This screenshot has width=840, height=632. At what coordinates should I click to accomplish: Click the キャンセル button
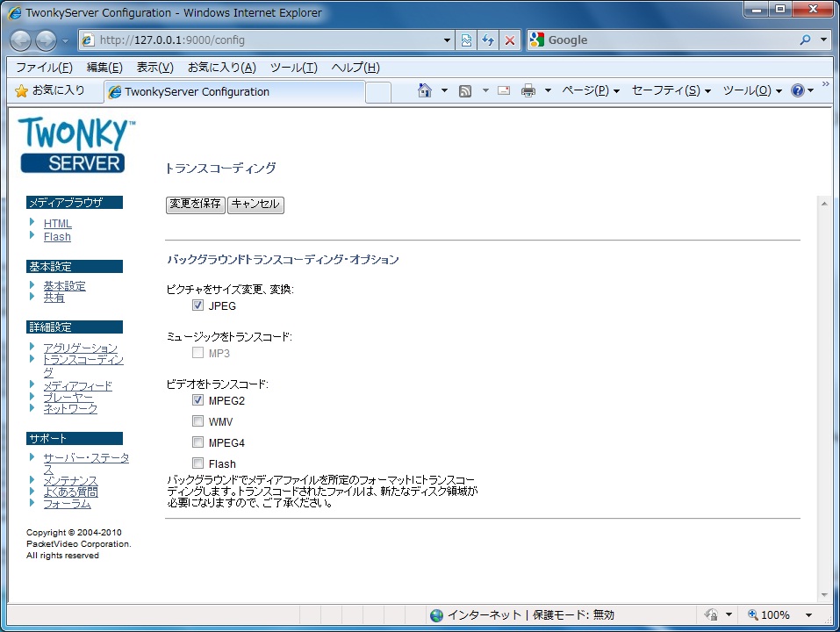coord(255,204)
